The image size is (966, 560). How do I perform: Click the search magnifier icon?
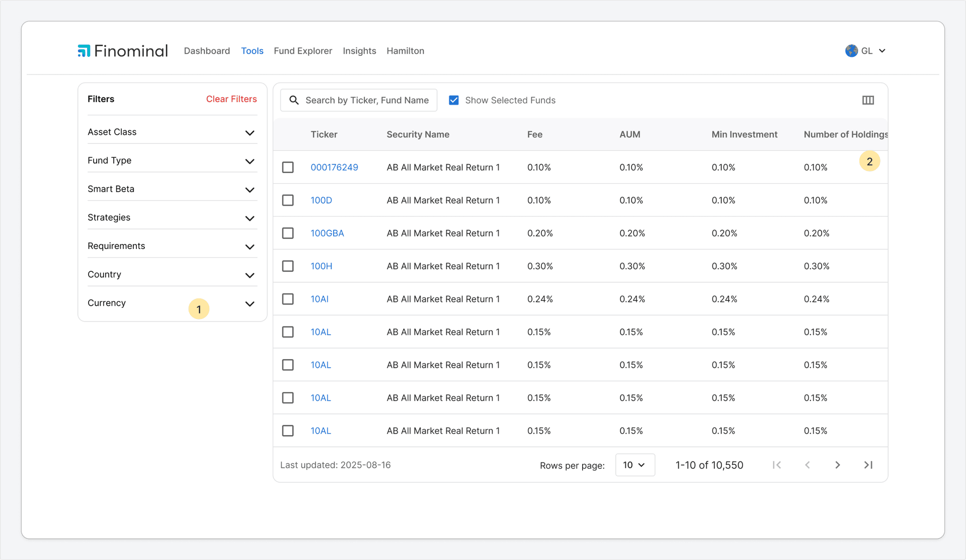point(294,100)
